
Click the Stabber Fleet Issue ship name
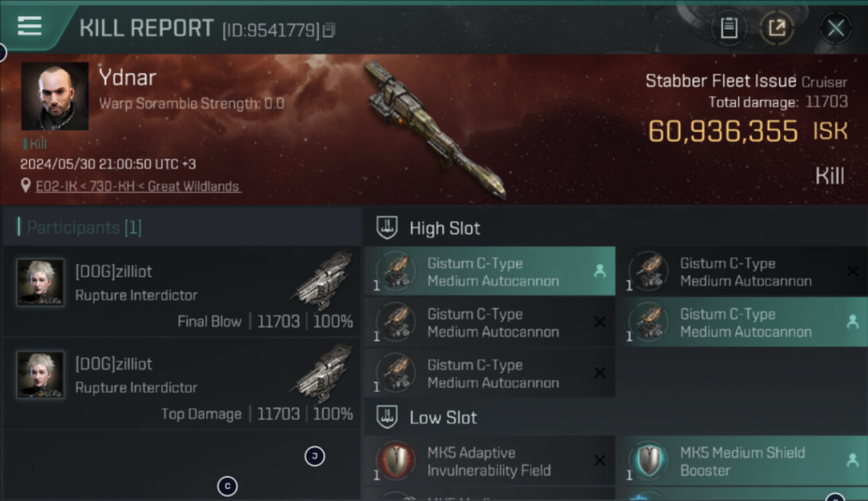point(720,81)
